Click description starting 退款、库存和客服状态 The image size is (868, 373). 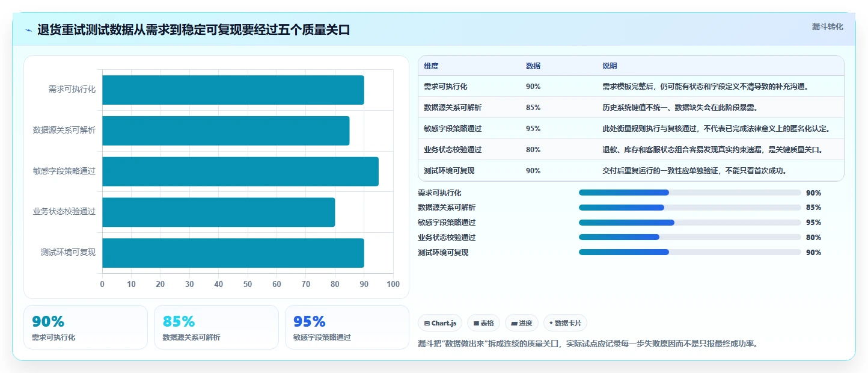click(712, 150)
